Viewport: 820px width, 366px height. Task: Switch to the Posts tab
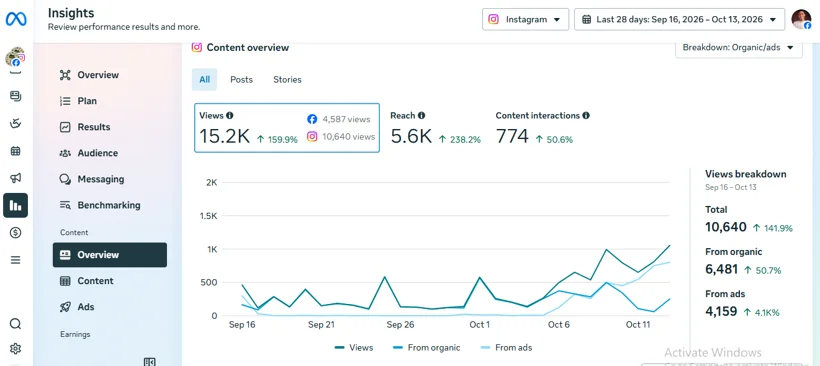click(242, 79)
